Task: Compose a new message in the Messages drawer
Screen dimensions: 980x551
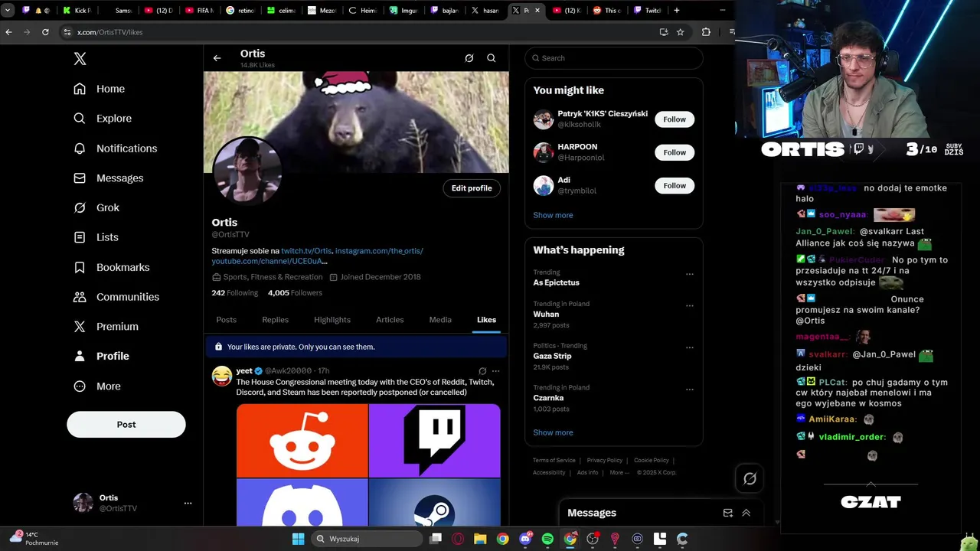Action: (x=727, y=513)
